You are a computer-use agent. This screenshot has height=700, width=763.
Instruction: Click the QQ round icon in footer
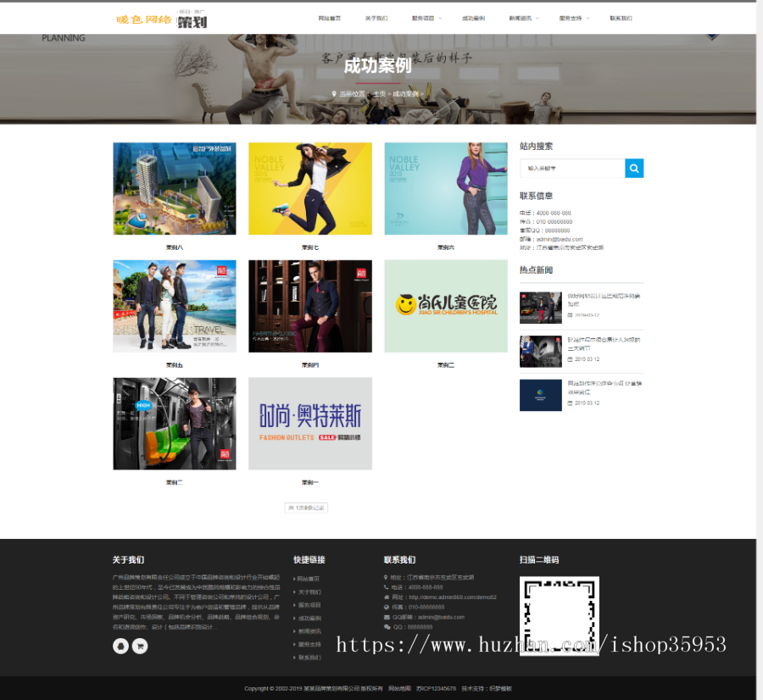click(120, 646)
